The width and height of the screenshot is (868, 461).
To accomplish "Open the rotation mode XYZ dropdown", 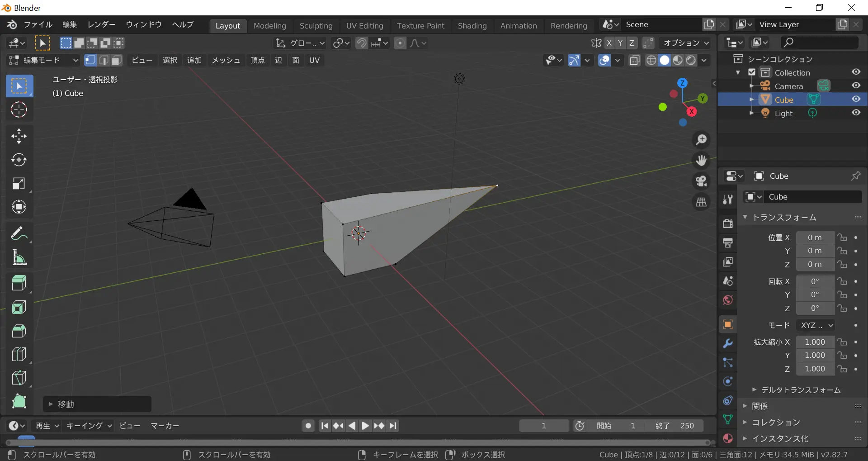I will click(816, 325).
